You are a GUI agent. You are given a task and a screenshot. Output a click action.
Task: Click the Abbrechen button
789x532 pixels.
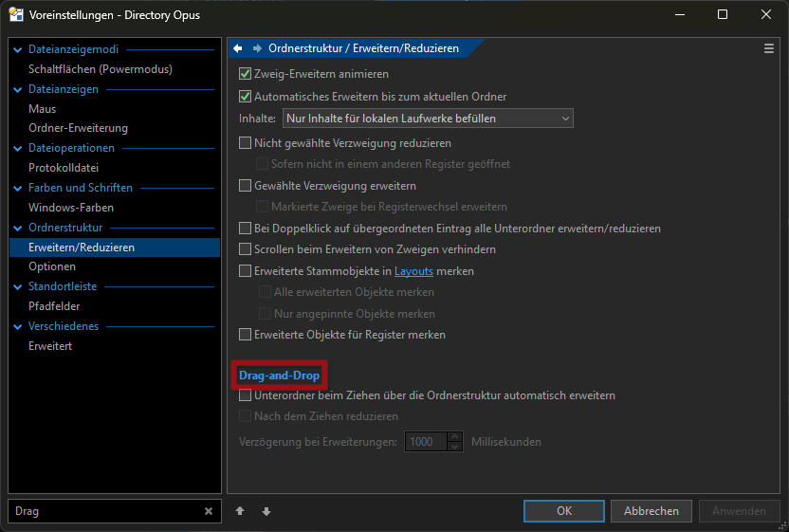coord(651,511)
